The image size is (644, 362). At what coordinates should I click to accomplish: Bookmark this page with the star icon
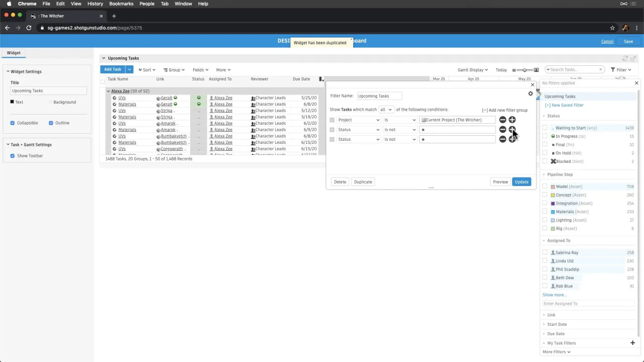tap(612, 28)
